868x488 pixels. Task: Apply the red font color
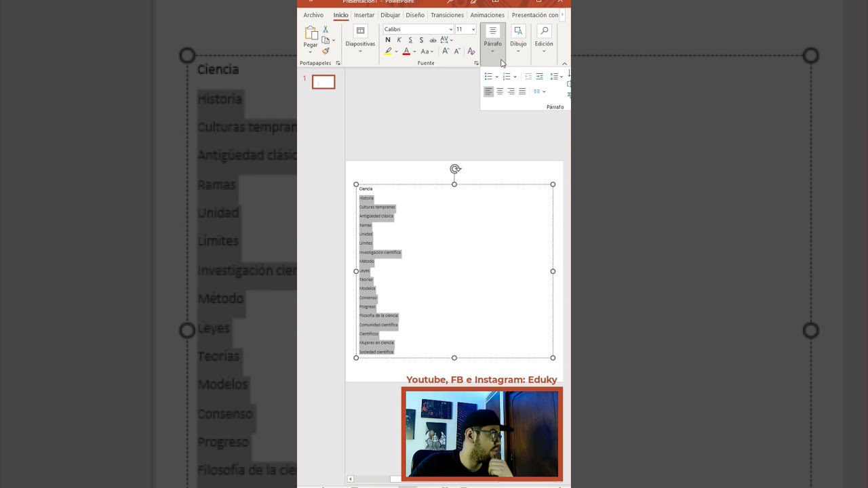406,52
